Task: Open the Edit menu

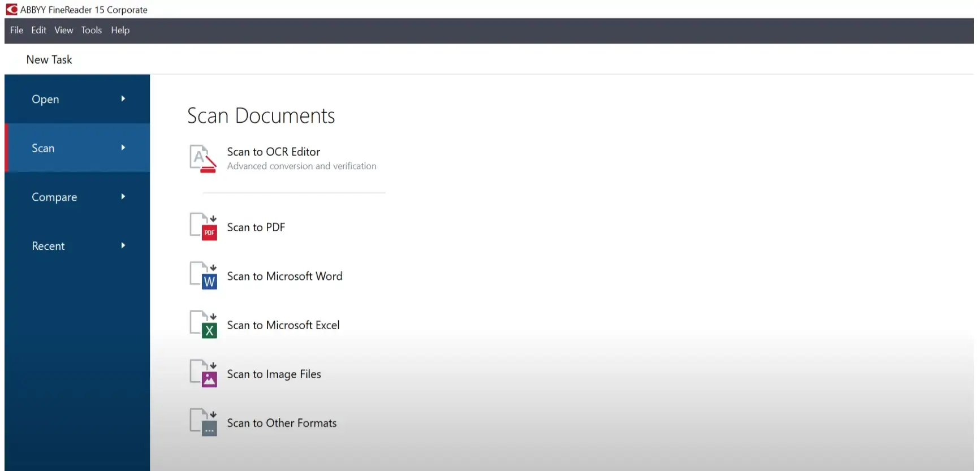Action: tap(38, 30)
